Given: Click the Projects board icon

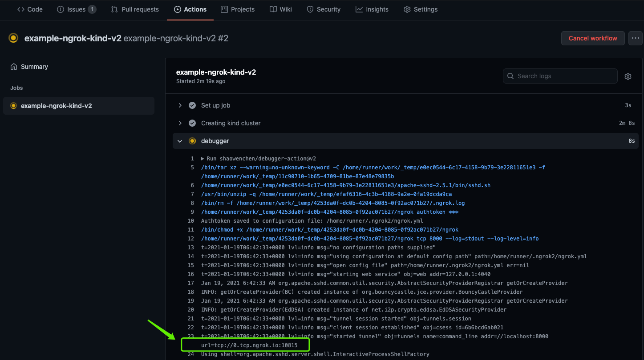Looking at the screenshot, I should 224,9.
